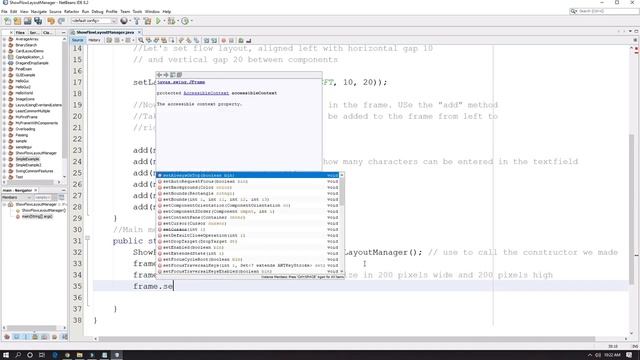The image size is (640, 360).
Task: Click the forward arrow in the Javadoc popup
Action: pyautogui.click(x=166, y=75)
